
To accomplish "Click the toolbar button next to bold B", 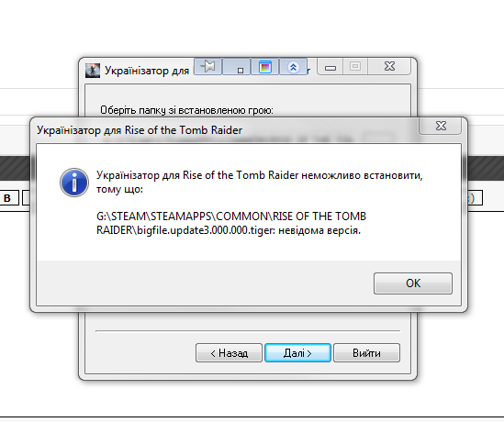I will [26, 198].
